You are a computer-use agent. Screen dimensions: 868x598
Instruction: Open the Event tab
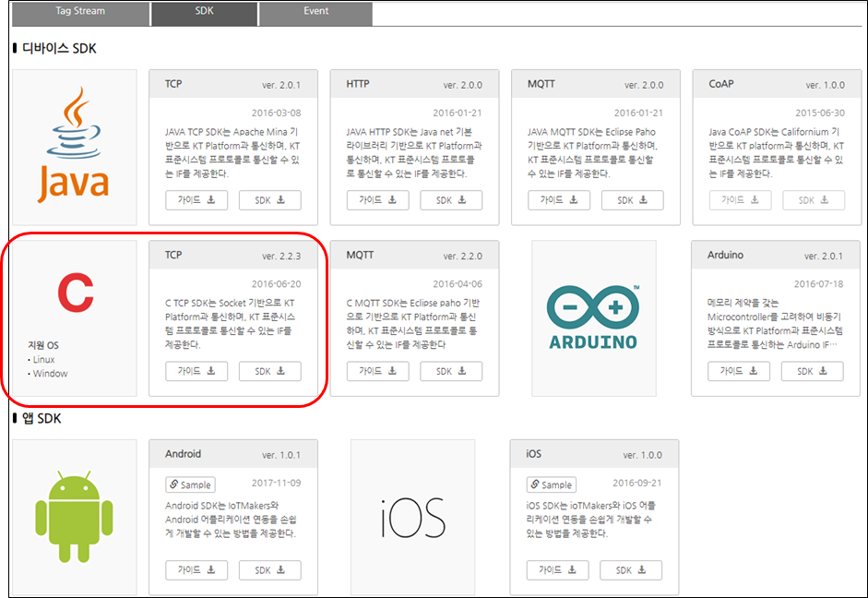point(315,13)
